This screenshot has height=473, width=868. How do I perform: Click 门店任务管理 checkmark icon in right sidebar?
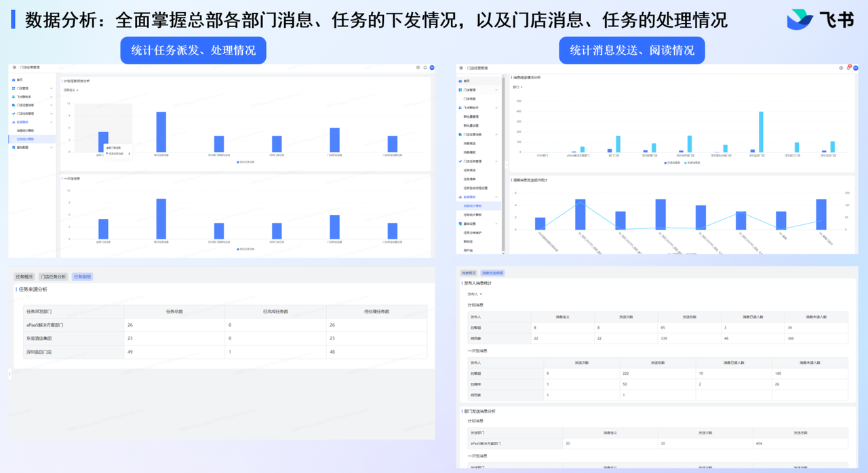tap(460, 161)
